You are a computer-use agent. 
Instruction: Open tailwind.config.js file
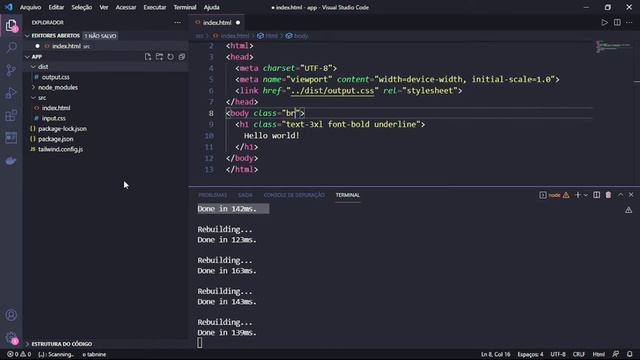tap(60, 149)
